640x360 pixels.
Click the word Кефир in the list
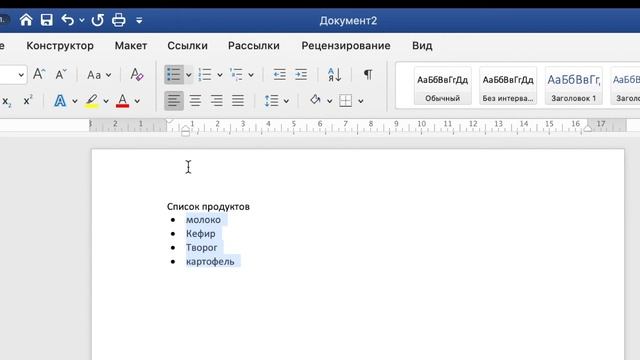pyautogui.click(x=200, y=234)
